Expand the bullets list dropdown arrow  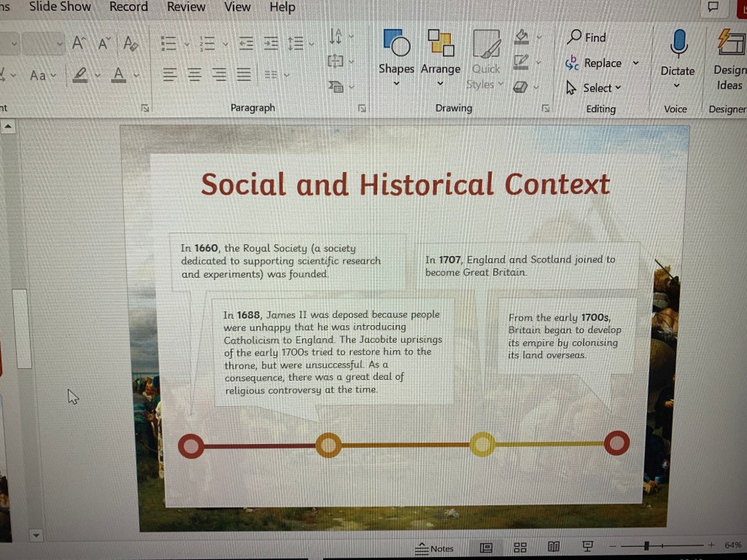pyautogui.click(x=186, y=44)
